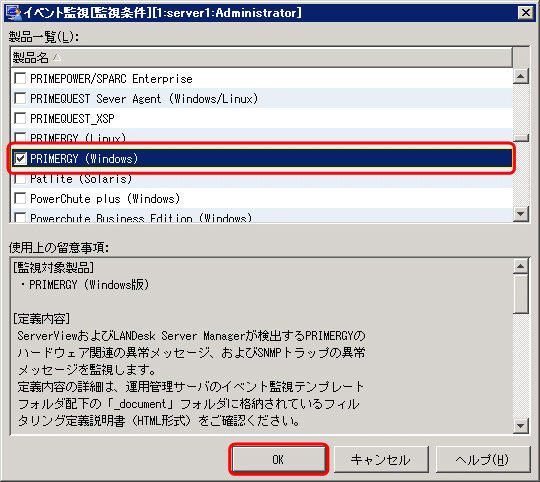540x482 pixels.
Task: Close the イベント監視 dialog window
Action: [x=526, y=13]
